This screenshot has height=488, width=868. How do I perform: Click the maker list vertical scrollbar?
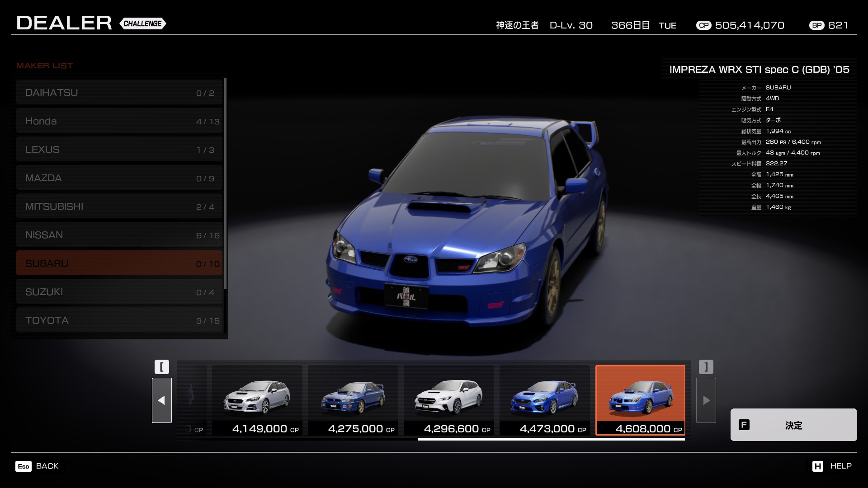225,183
